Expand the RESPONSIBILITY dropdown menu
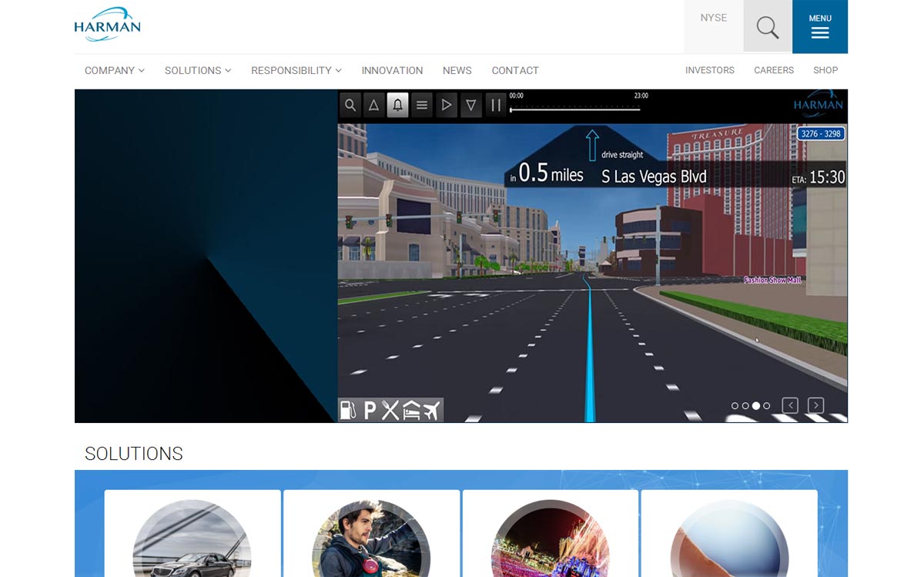The image size is (924, 577). (x=296, y=70)
